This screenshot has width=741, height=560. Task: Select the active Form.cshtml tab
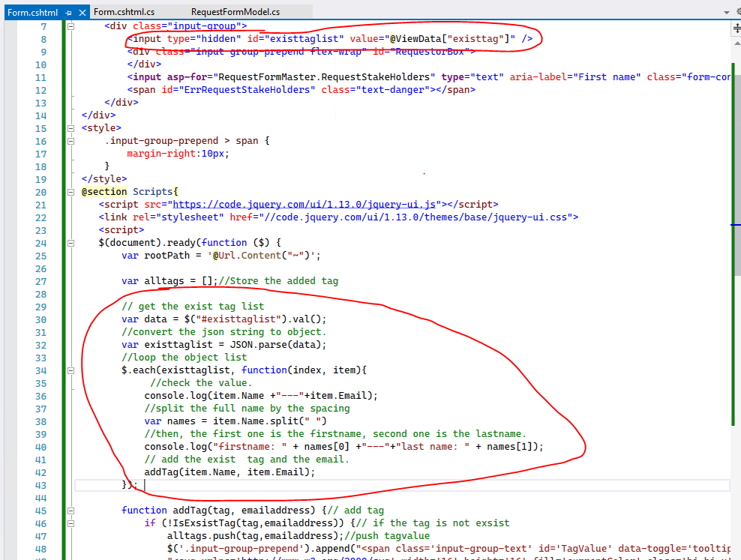click(x=32, y=13)
